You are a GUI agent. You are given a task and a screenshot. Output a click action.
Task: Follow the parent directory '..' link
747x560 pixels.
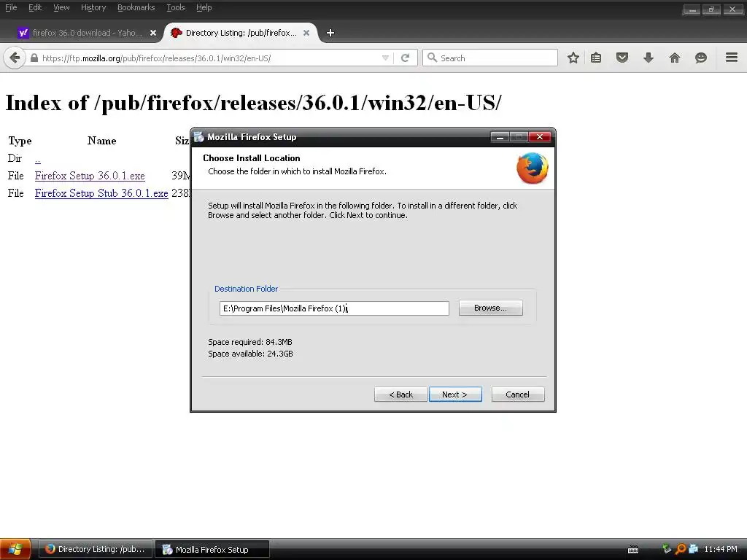point(38,158)
